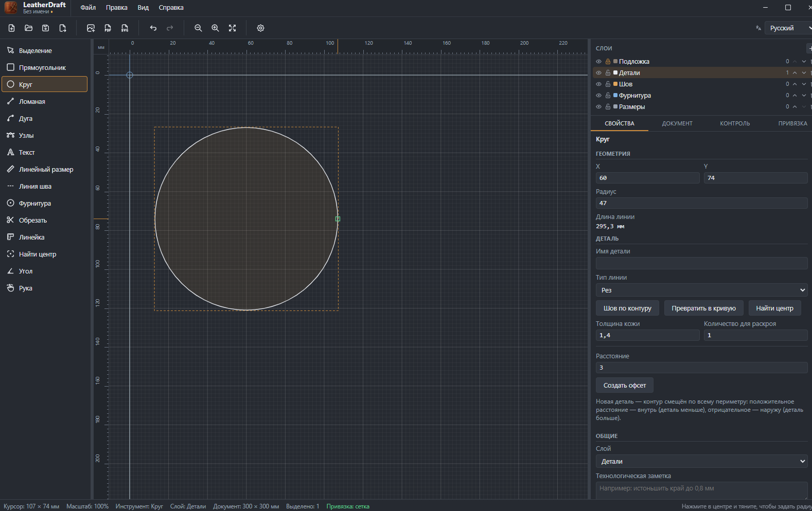This screenshot has height=511, width=812.
Task: Open the Слой dropdown showing Детали
Action: pyautogui.click(x=701, y=461)
